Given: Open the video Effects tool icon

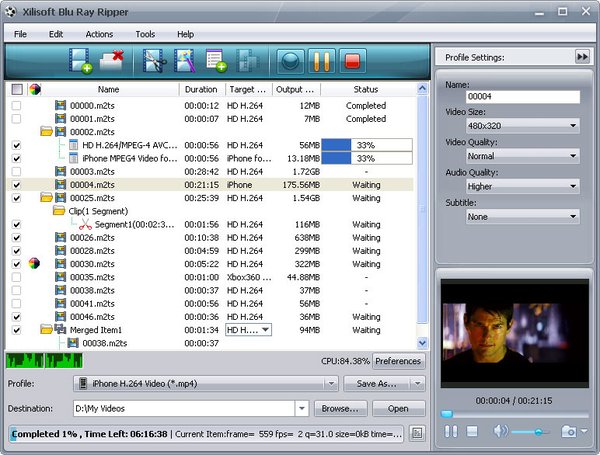Looking at the screenshot, I should tap(184, 61).
